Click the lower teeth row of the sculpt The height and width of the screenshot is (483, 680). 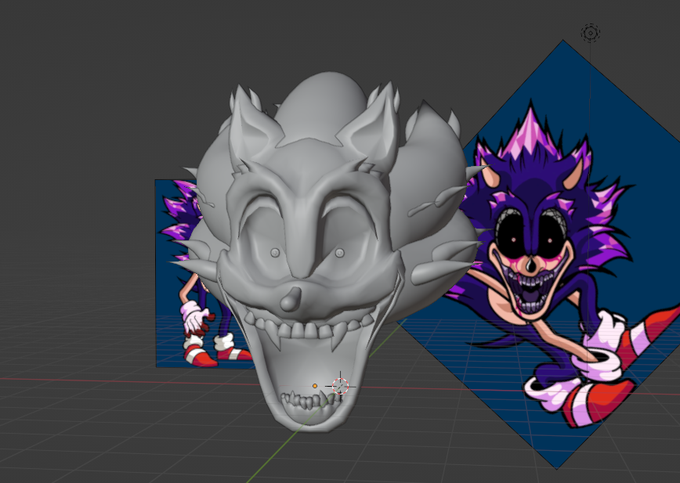309,401
